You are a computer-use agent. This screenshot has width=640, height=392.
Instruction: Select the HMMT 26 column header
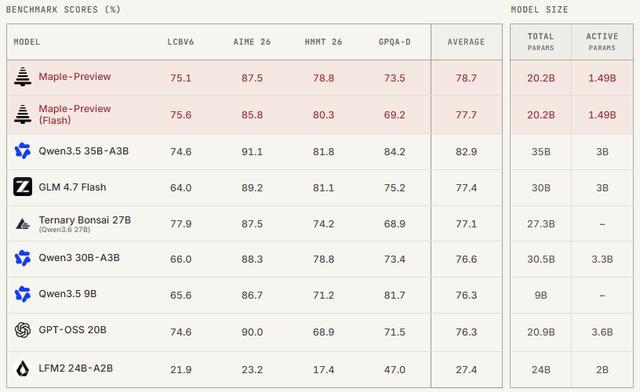323,42
